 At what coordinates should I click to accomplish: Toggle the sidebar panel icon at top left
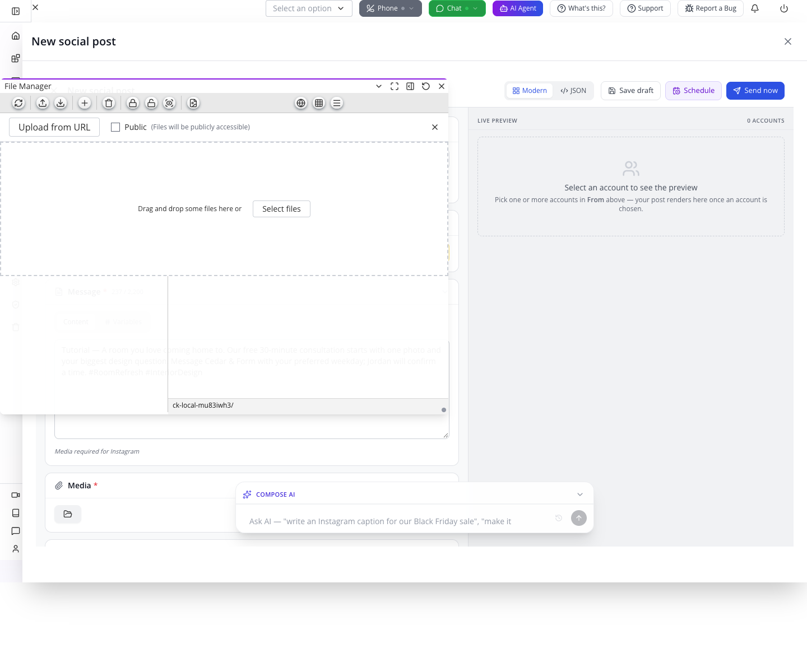(16, 11)
